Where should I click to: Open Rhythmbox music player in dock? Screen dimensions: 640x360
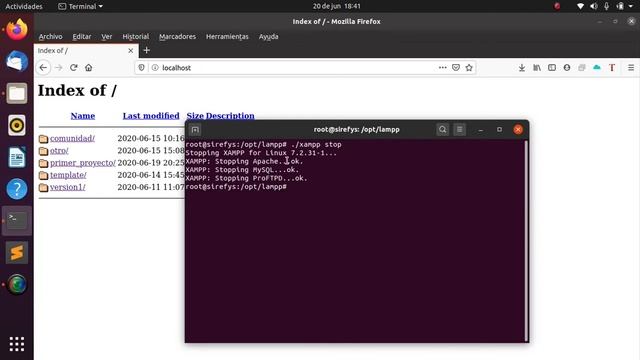[x=17, y=125]
